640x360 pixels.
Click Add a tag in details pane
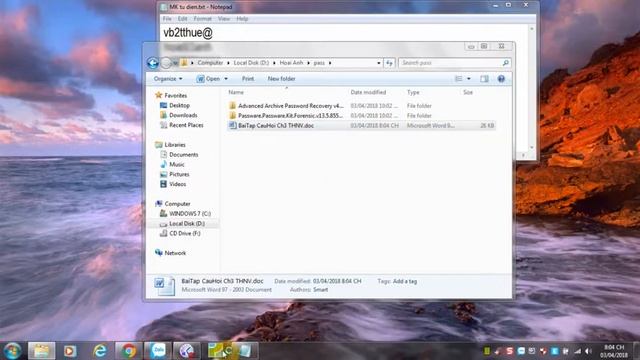point(404,281)
